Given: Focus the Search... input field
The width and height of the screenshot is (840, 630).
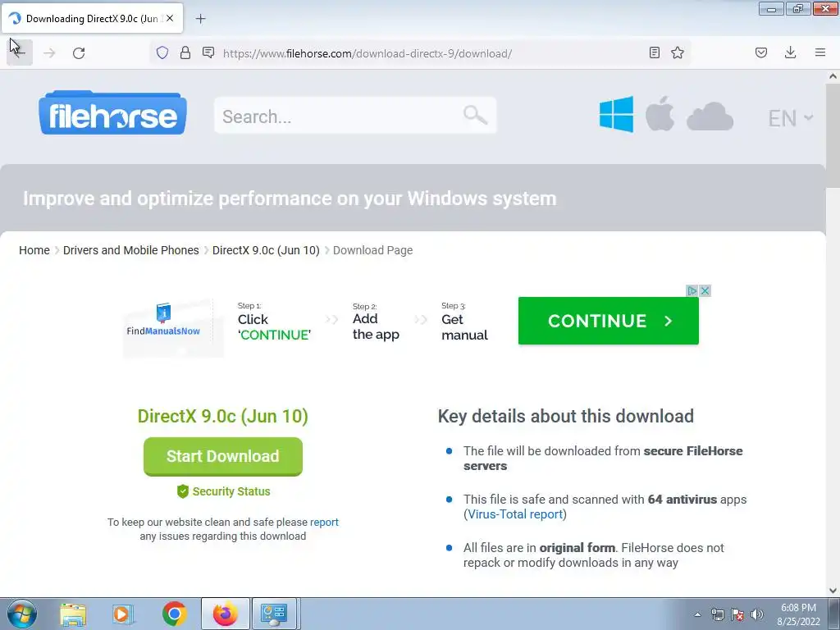Looking at the screenshot, I should point(355,116).
